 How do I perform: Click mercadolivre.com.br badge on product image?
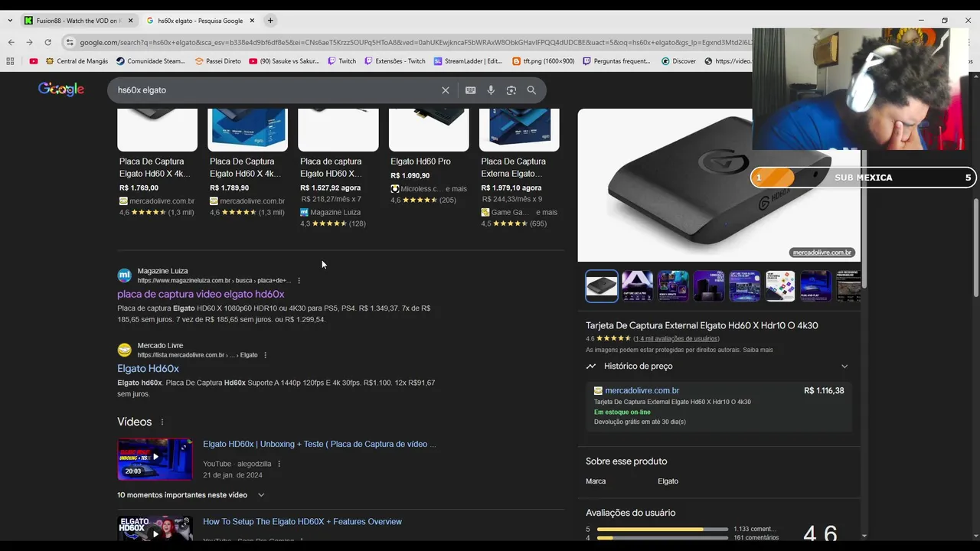pyautogui.click(x=822, y=253)
